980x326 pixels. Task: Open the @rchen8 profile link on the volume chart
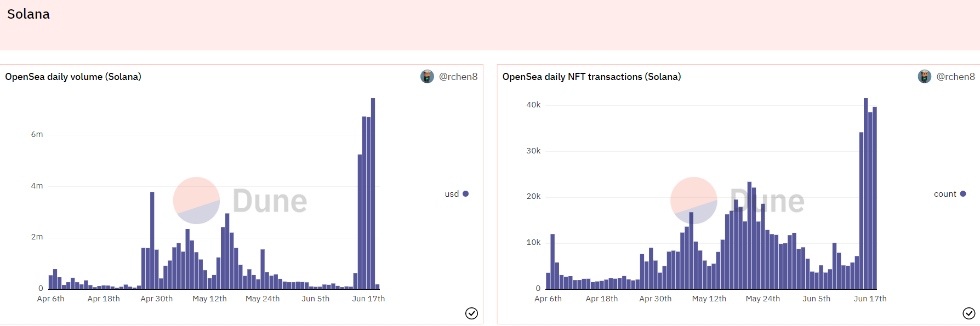[458, 77]
